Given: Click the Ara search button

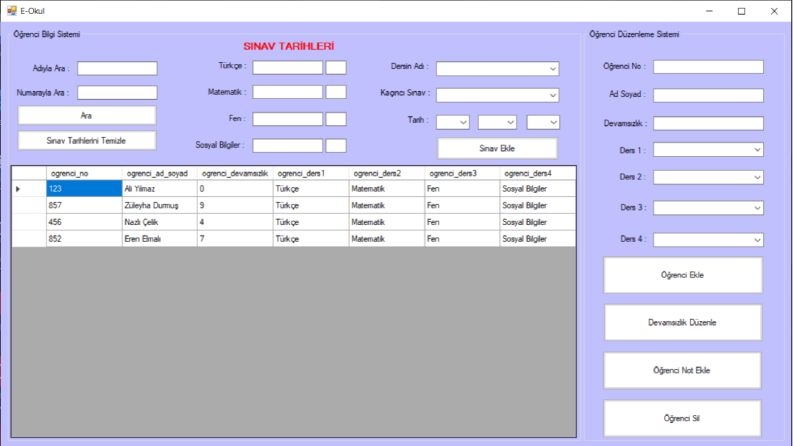Looking at the screenshot, I should pos(87,116).
